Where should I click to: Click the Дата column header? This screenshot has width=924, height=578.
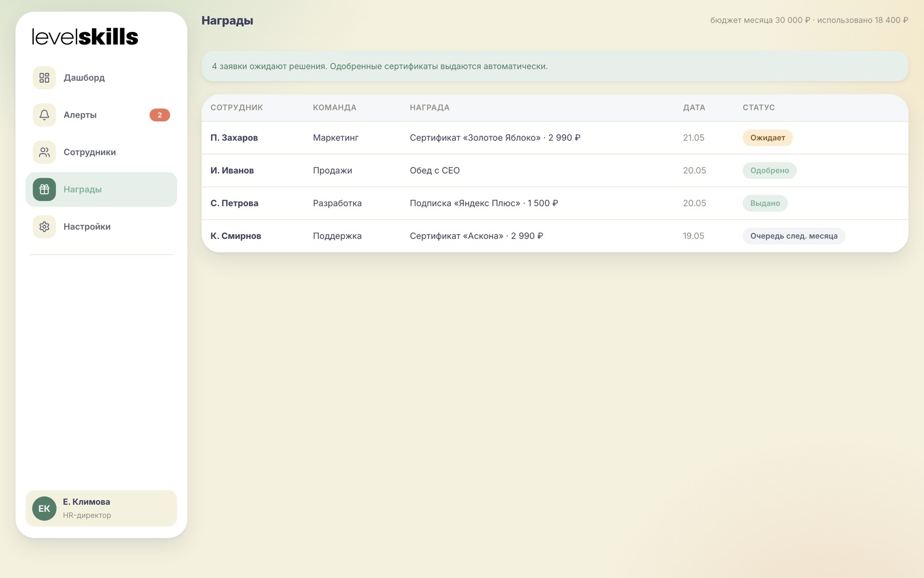(694, 107)
